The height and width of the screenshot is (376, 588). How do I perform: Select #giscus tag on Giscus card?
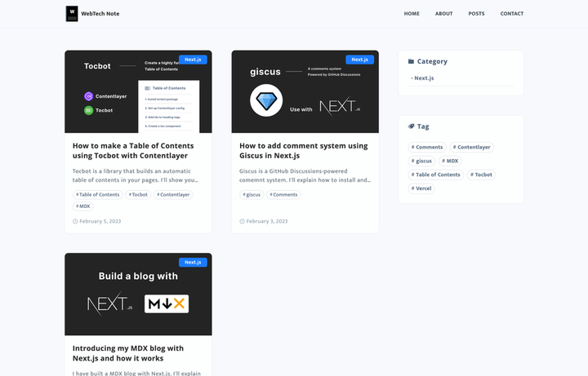click(252, 195)
